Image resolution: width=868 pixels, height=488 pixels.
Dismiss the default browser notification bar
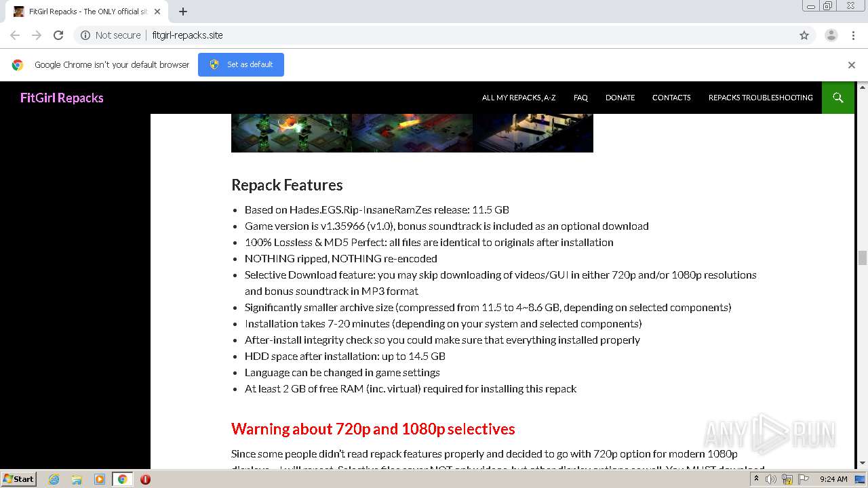click(852, 65)
